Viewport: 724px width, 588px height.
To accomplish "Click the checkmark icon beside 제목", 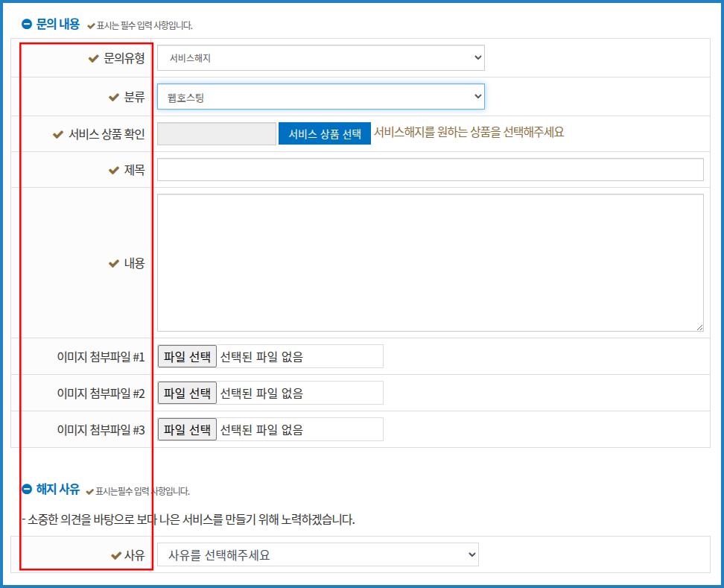I will (x=114, y=171).
